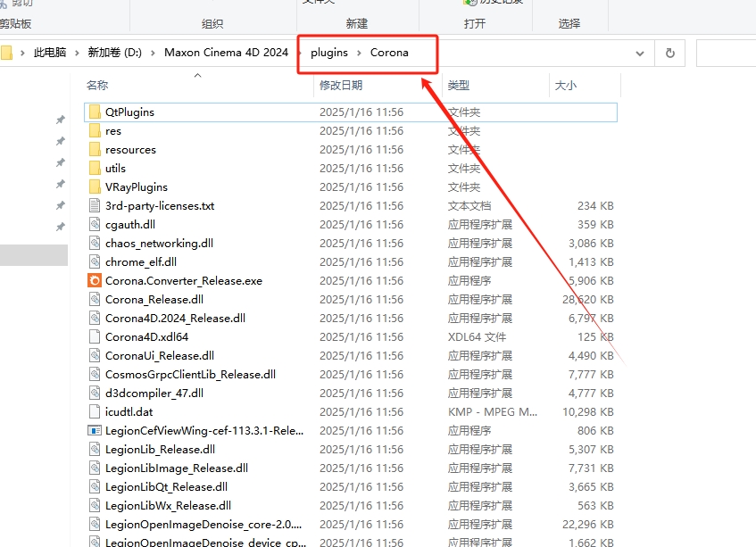Screen dimensions: 756x547
Task: Select the chaos_networking.dll file name
Action: tap(159, 244)
